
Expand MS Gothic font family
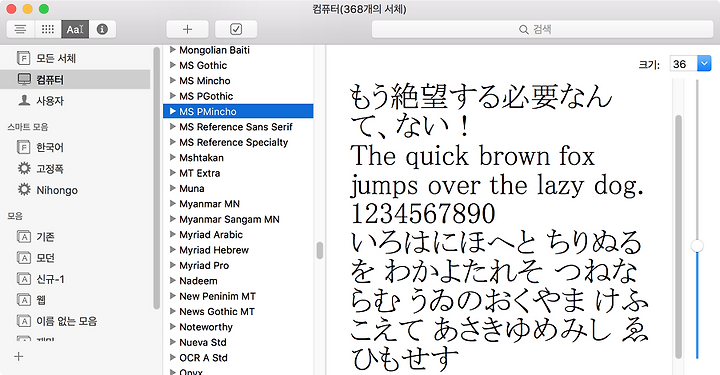[x=173, y=65]
